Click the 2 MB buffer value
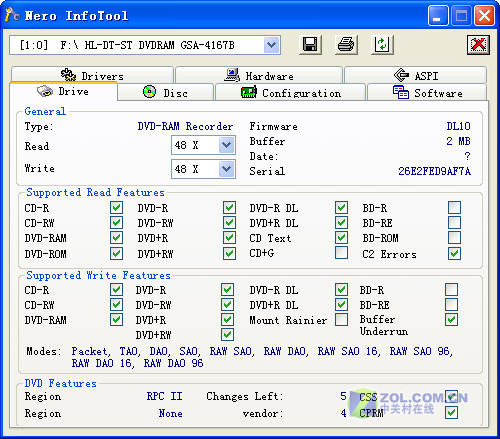Screen dimensions: 500x439 (x=458, y=141)
